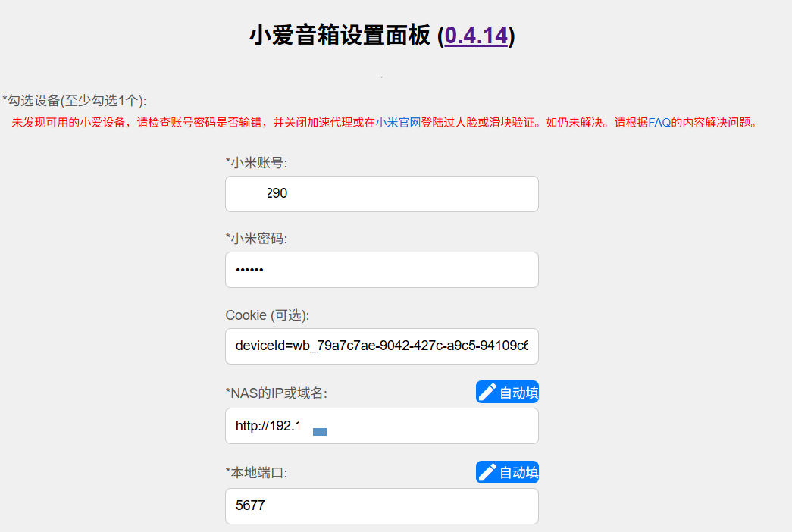Focus the 本地端口 field showing 5677
Screen dimensions: 792x532
click(381, 505)
